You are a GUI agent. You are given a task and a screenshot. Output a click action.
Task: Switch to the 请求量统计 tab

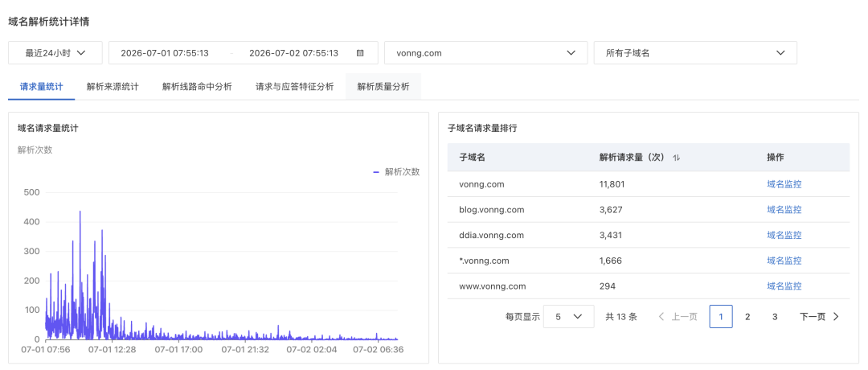[x=42, y=87]
